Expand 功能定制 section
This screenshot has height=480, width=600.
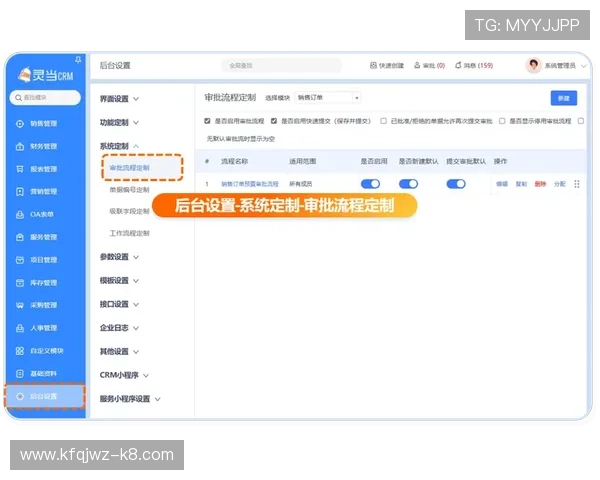pos(119,122)
